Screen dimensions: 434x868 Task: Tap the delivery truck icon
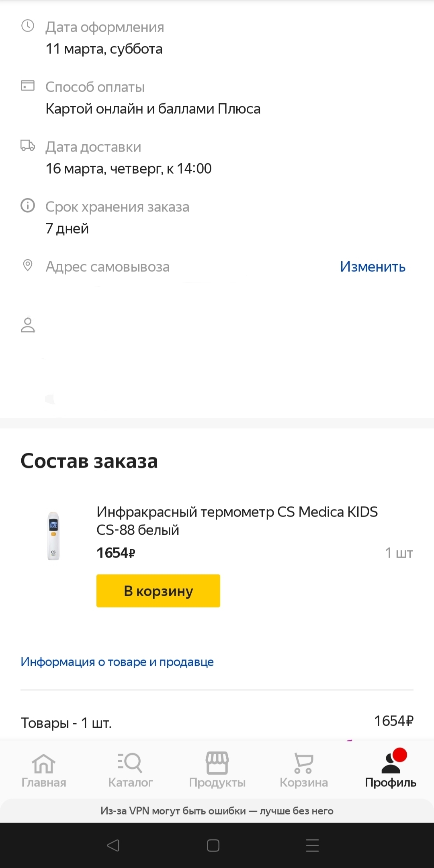27,146
